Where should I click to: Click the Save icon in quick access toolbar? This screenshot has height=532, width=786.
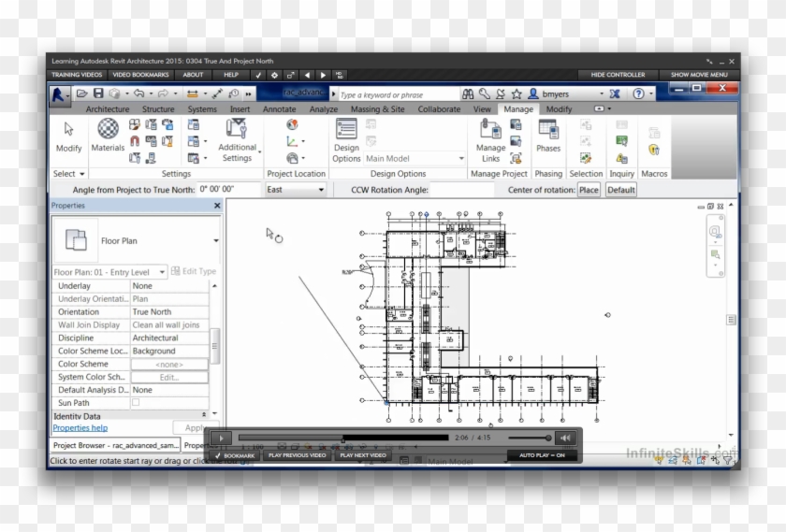[97, 93]
